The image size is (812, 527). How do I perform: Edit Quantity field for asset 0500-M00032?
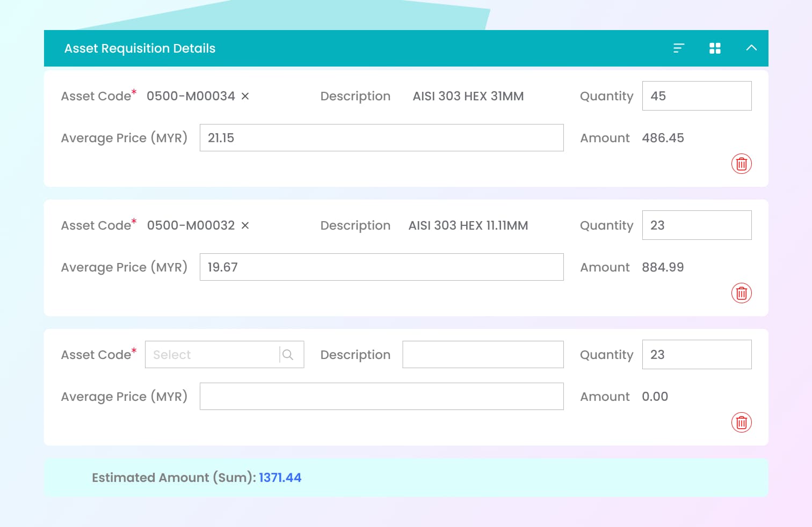[x=697, y=225]
